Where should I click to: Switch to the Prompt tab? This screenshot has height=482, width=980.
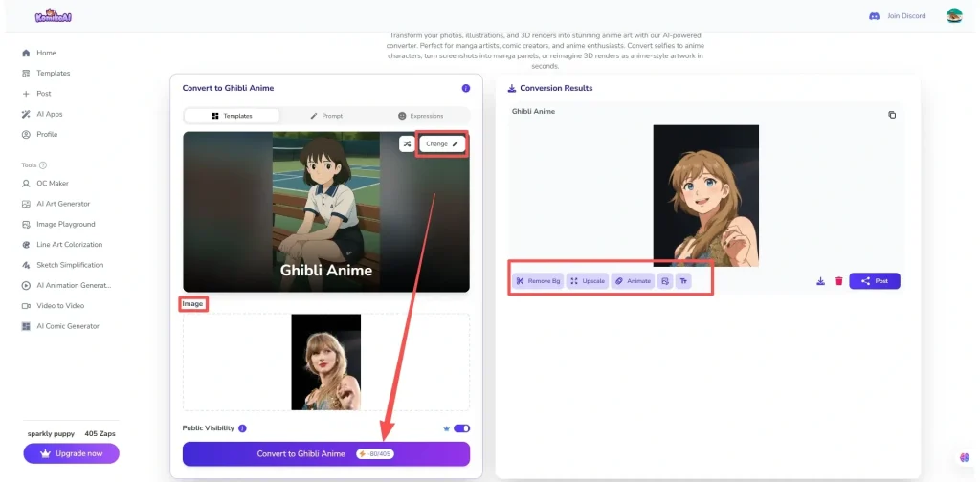point(326,116)
